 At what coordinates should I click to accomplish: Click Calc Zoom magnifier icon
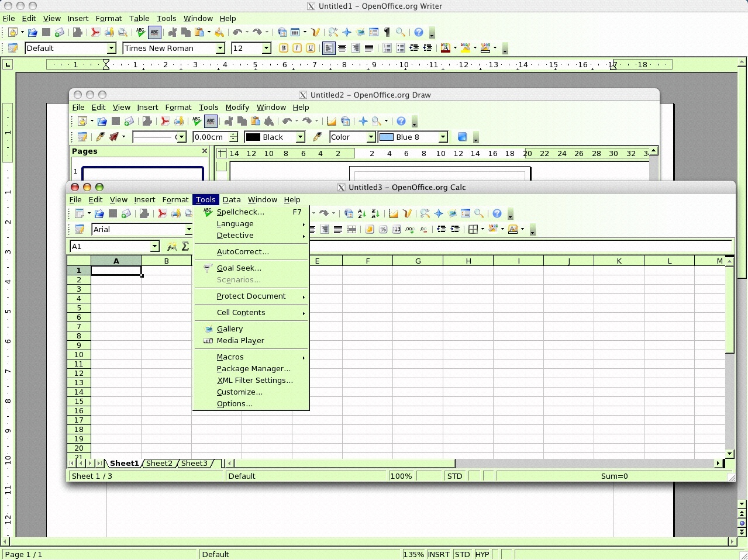point(479,214)
